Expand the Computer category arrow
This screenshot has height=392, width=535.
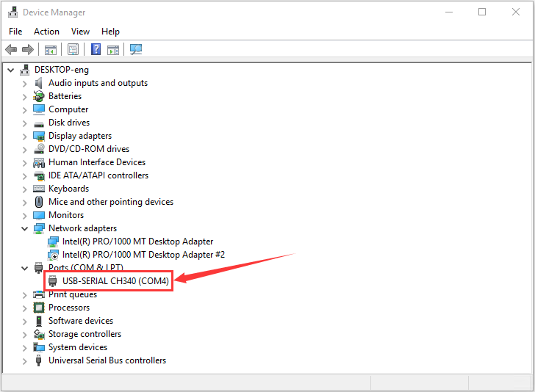(24, 110)
